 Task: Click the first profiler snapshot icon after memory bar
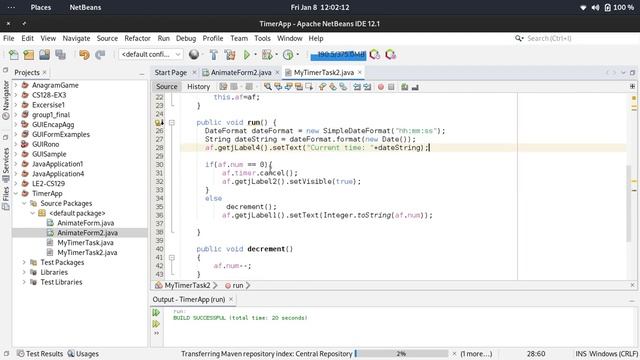click(375, 55)
